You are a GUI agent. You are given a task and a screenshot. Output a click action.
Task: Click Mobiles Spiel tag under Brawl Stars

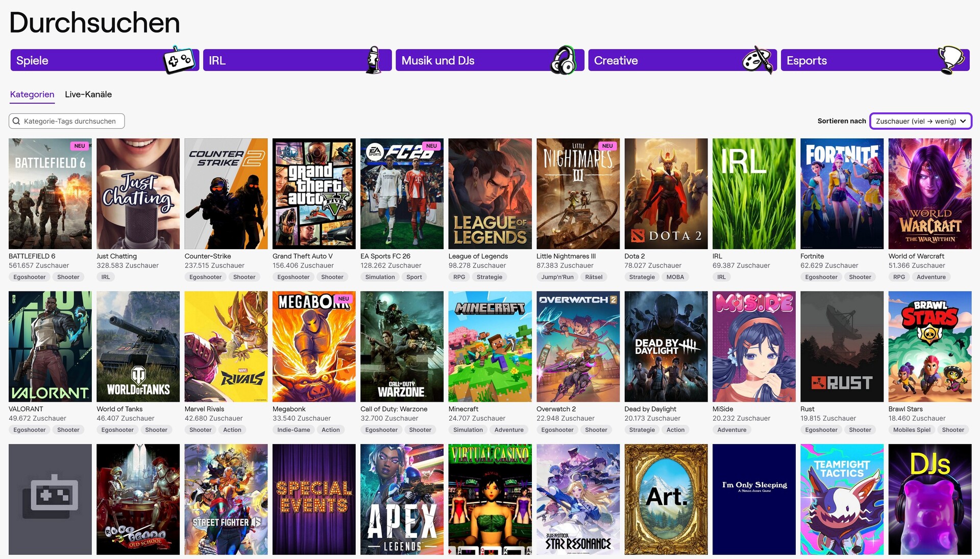pos(912,430)
